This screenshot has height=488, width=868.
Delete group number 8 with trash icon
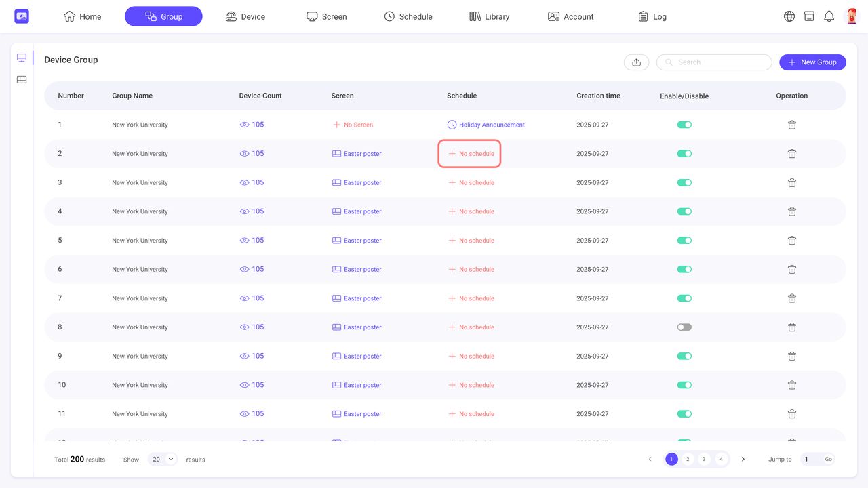coord(791,327)
